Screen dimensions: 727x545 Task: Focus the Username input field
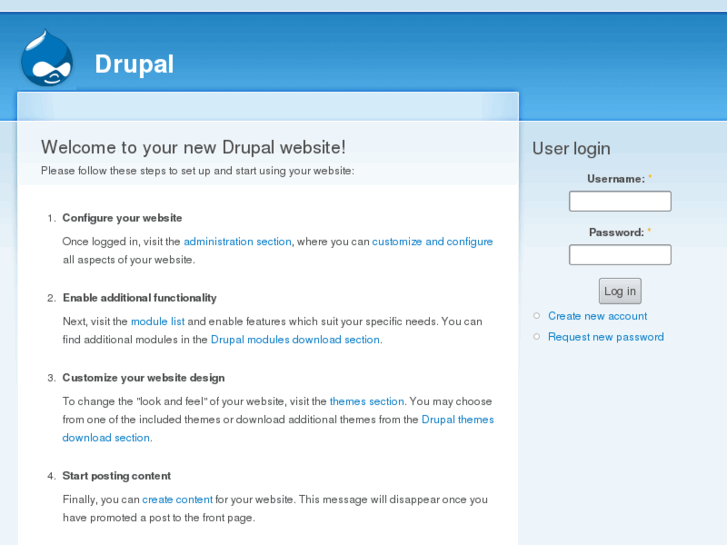pyautogui.click(x=620, y=201)
